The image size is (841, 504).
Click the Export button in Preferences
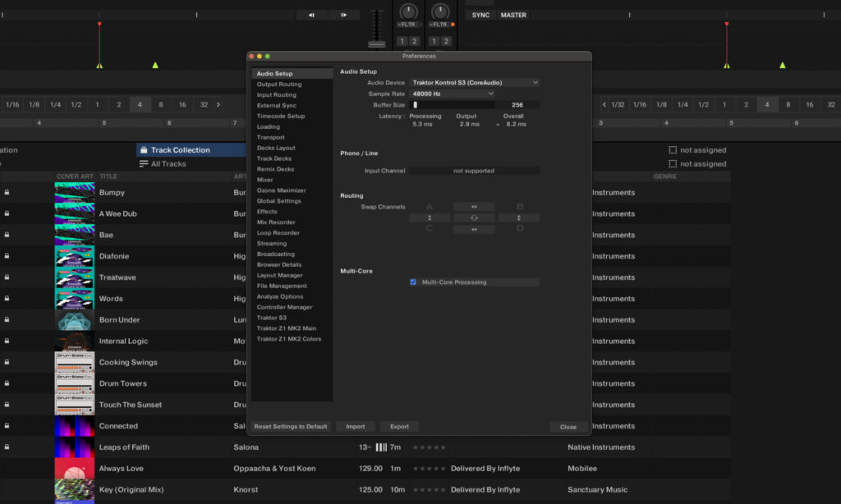click(399, 427)
